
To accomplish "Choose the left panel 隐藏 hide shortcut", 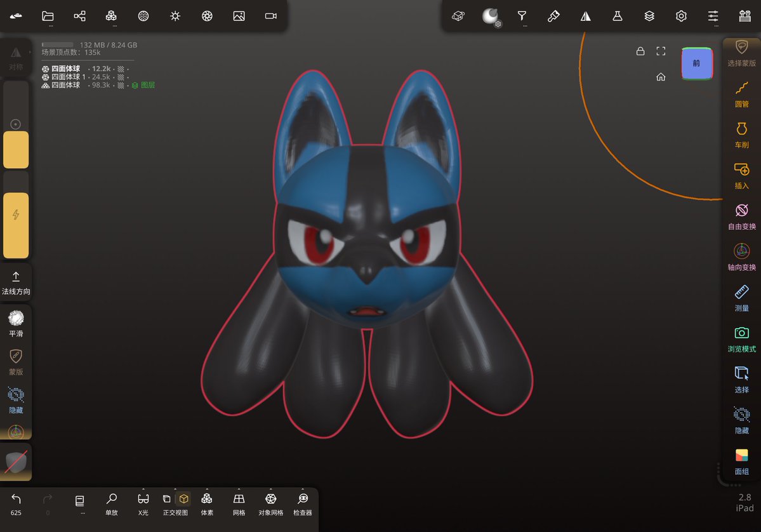I will [x=15, y=401].
